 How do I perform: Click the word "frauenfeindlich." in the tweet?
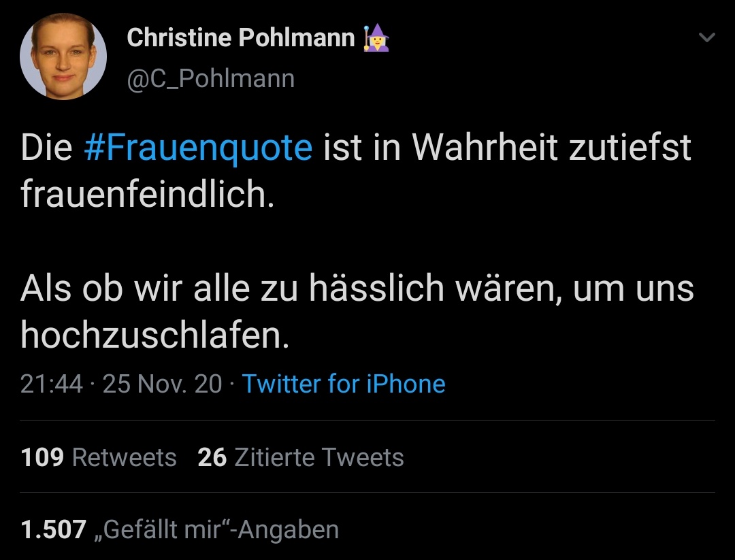click(147, 195)
